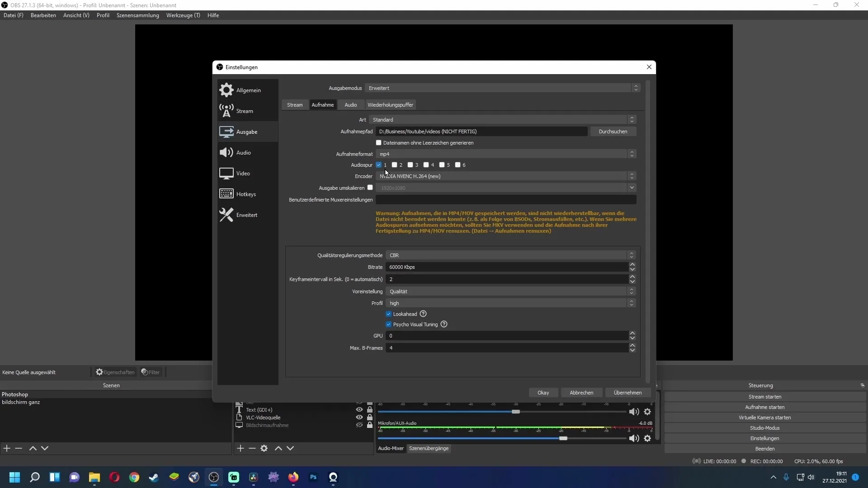868x488 pixels.
Task: Switch to the Audio tab in settings
Action: (x=350, y=104)
